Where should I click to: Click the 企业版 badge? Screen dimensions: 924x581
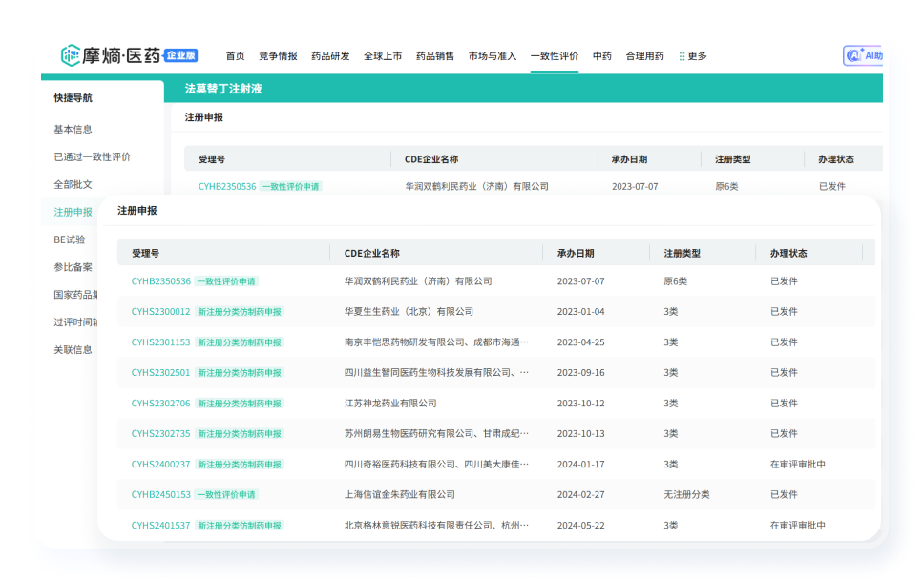pyautogui.click(x=180, y=54)
